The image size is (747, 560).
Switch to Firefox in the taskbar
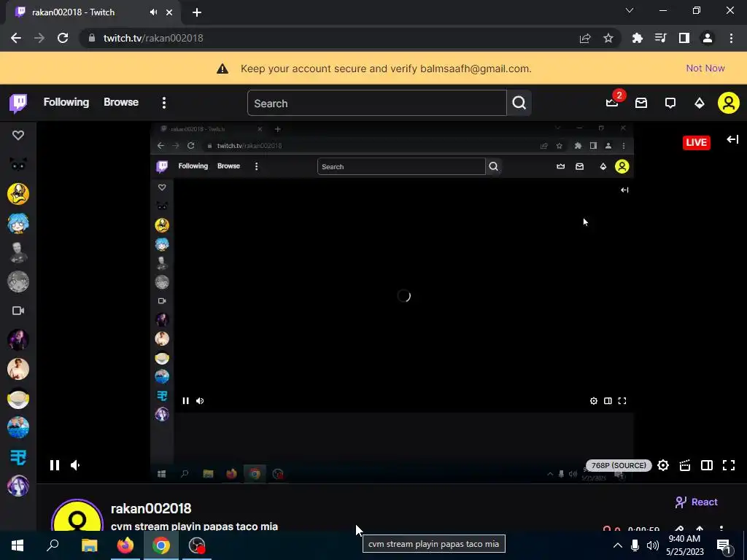tap(125, 545)
